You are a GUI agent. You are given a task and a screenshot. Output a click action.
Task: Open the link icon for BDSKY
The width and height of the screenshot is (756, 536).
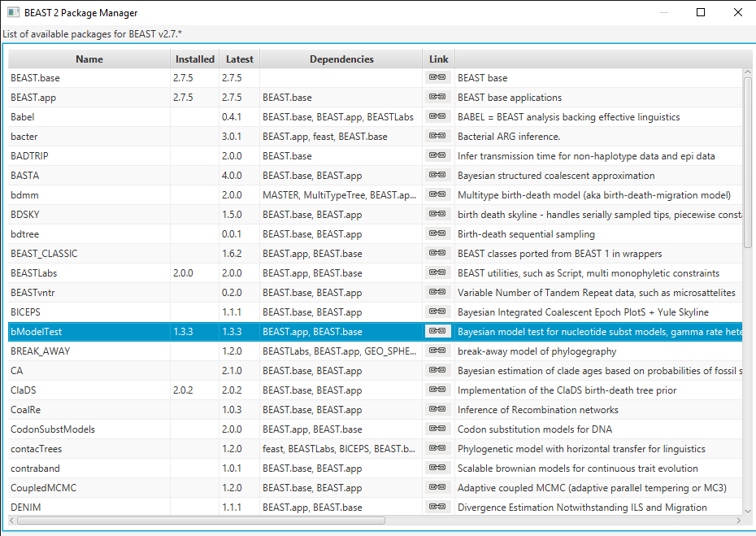click(437, 214)
